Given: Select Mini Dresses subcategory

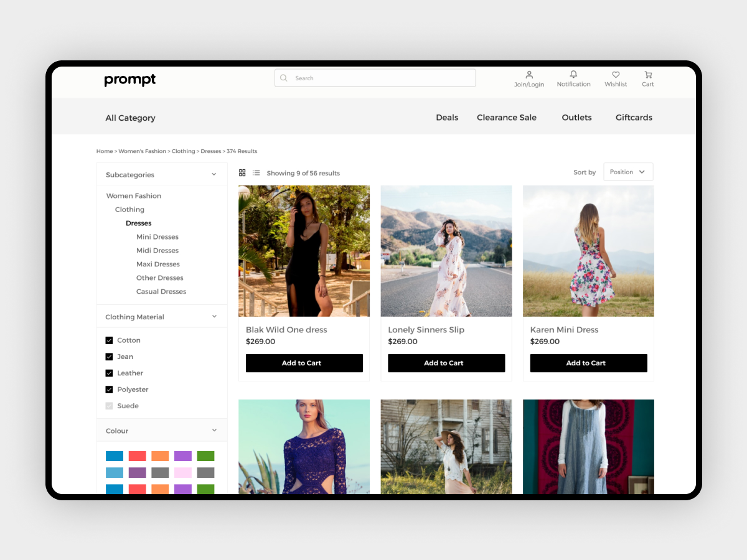Looking at the screenshot, I should [157, 237].
